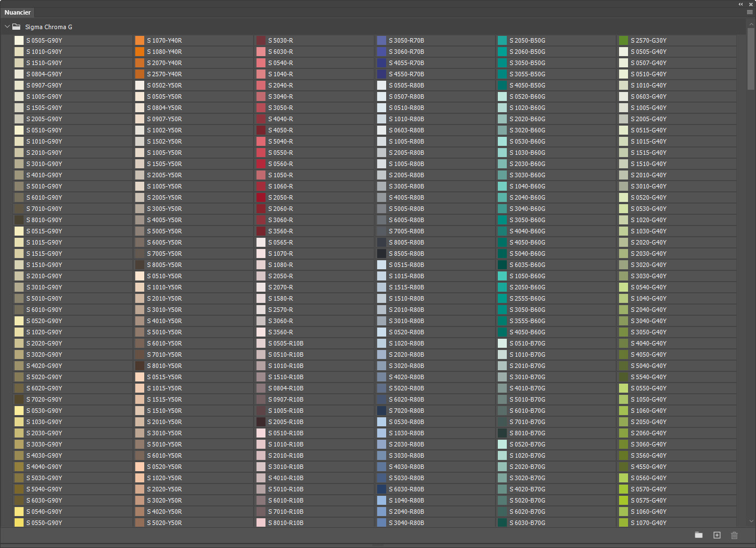Click the 'S 8010-R10B' swatch name

click(286, 523)
